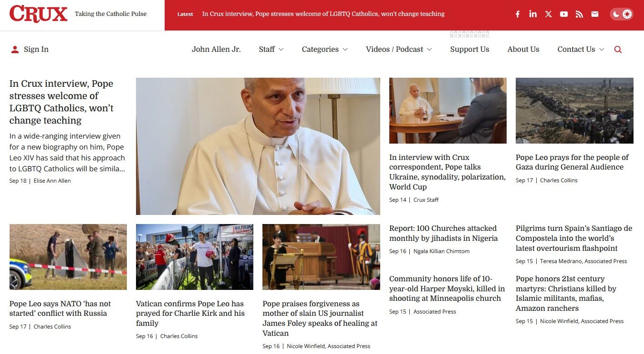Open the YouTube channel icon

(564, 14)
